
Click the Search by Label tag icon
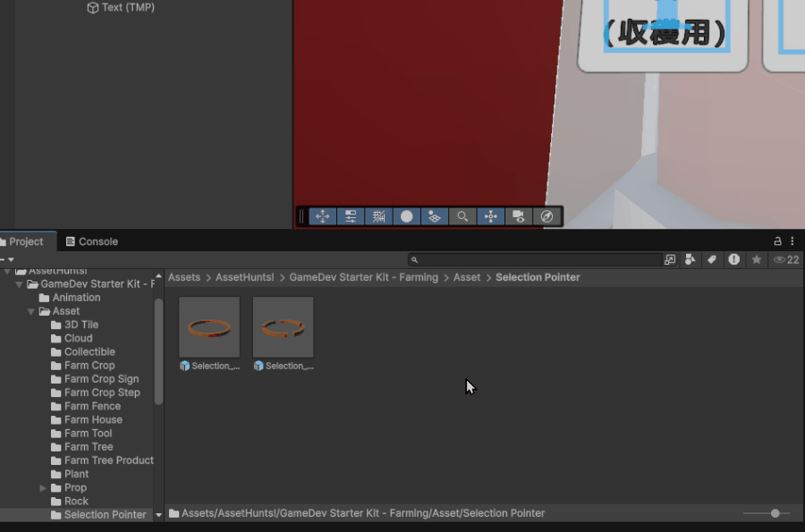712,259
